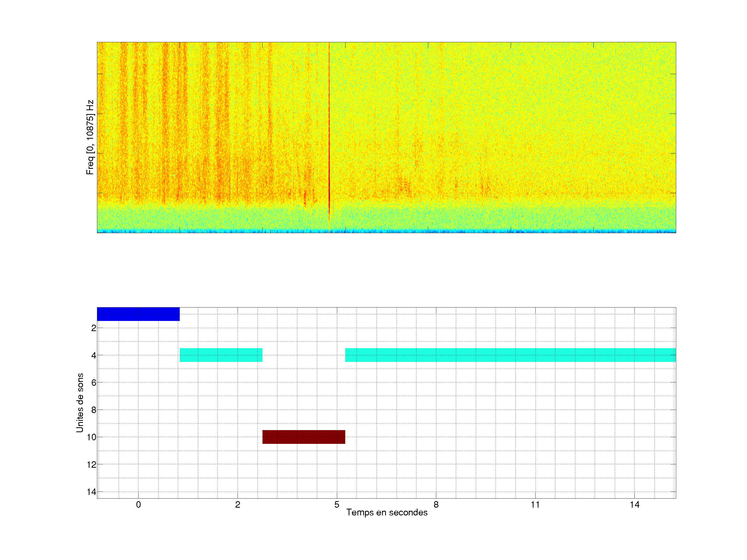
Task: Click the '0' tick on time axis
Action: point(138,505)
